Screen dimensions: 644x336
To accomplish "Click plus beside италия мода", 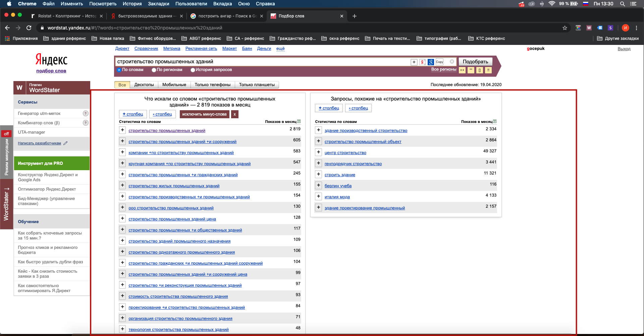I will coord(319,196).
